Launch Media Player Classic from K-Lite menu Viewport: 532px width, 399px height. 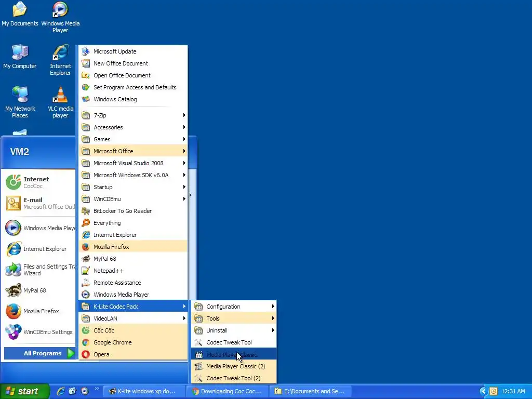[x=234, y=354]
